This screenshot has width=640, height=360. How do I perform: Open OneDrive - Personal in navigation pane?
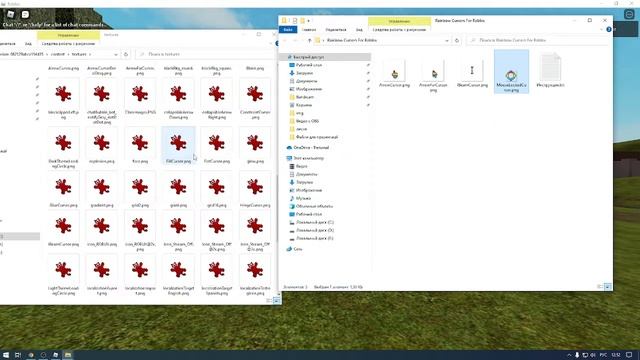tap(308, 147)
